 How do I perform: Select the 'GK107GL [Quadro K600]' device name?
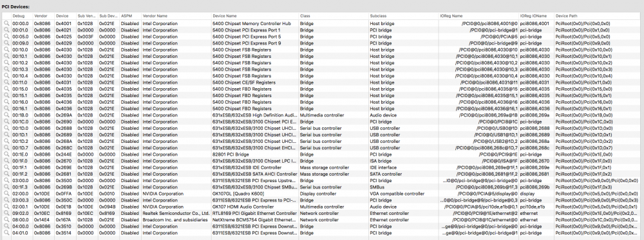pyautogui.click(x=238, y=194)
